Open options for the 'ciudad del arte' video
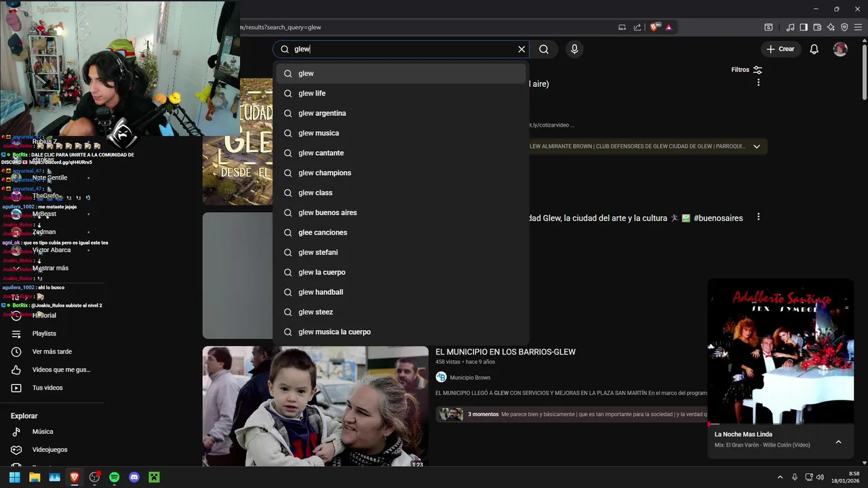This screenshot has width=868, height=488. point(758,217)
